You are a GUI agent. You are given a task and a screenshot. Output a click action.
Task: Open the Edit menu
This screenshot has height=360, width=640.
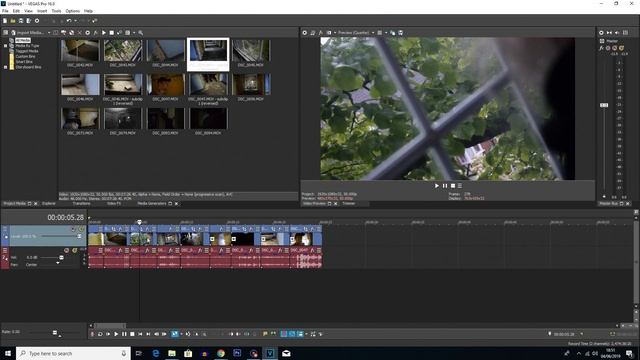point(16,11)
